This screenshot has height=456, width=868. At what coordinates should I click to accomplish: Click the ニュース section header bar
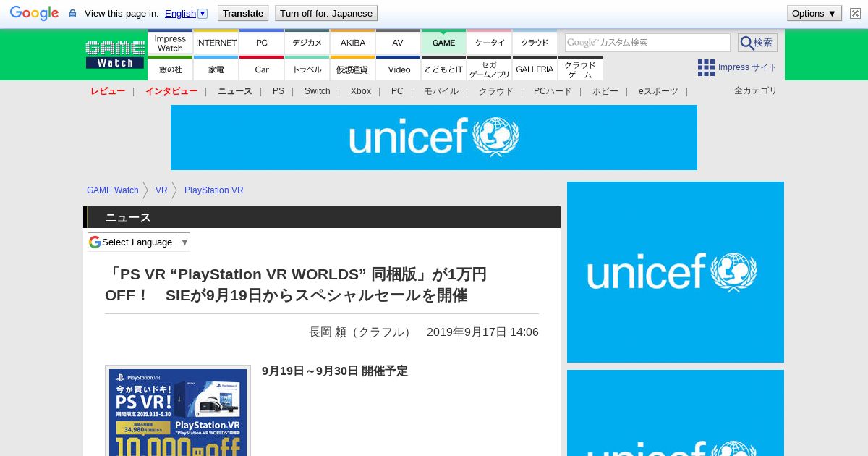322,217
